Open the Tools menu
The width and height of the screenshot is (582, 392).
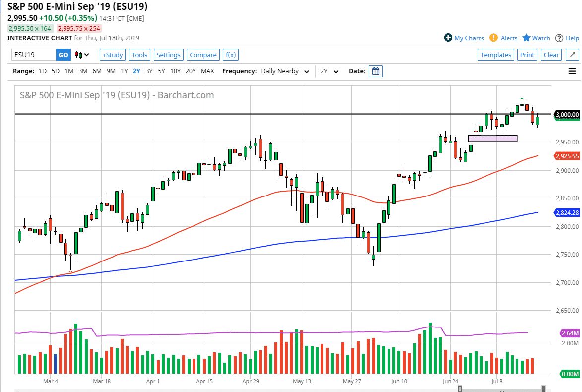tap(140, 55)
